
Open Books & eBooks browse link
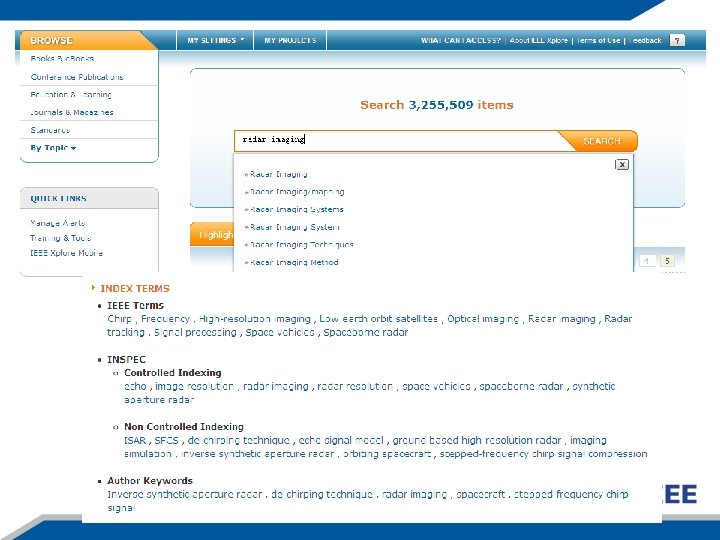pos(62,58)
